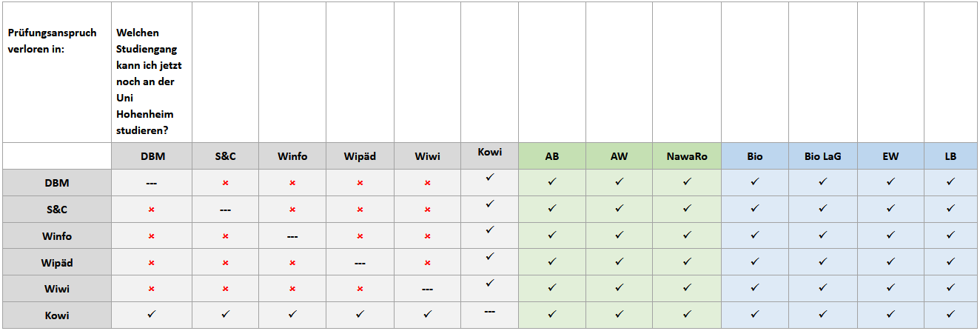This screenshot has height=331, width=980.
Task: Click the red cross in Winfo row, Wiwi column
Action: point(427,236)
